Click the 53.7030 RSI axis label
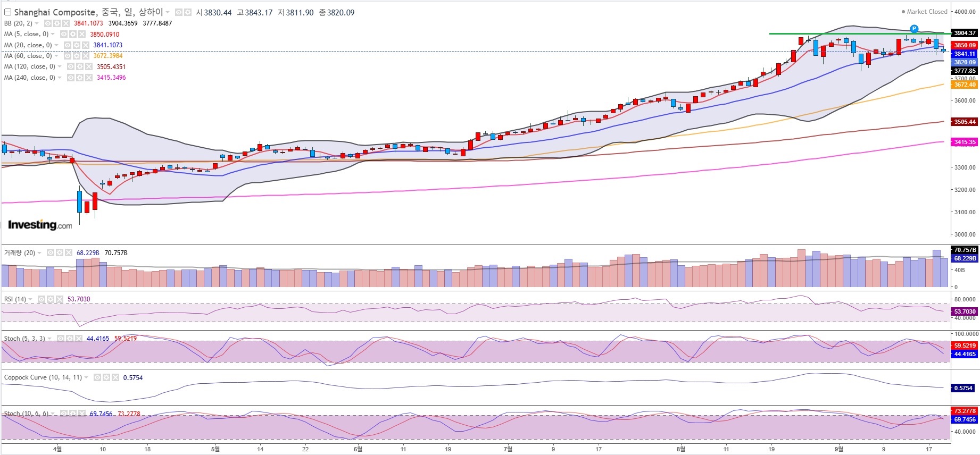The width and height of the screenshot is (980, 455). [965, 311]
